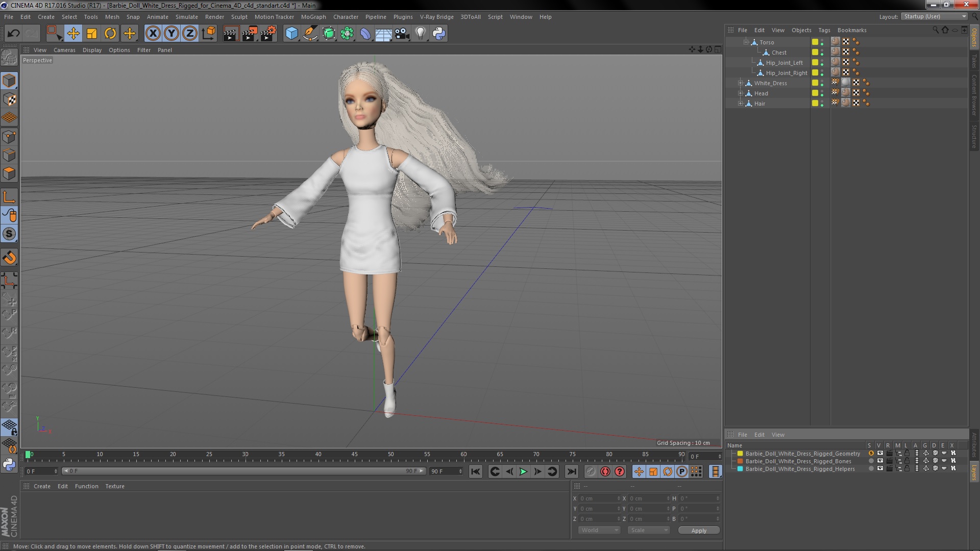Expand the Head object
Screen dimensions: 980x551
(740, 93)
